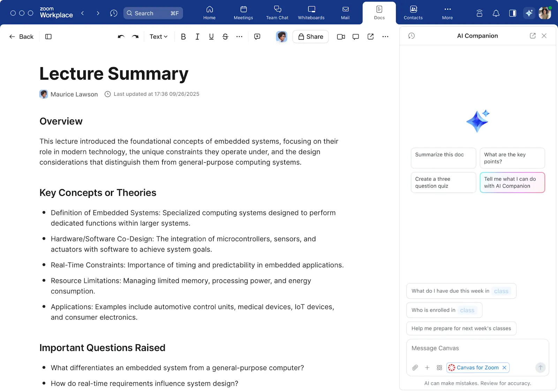Select the Summarize this doc suggestion
The image size is (558, 392).
[443, 158]
